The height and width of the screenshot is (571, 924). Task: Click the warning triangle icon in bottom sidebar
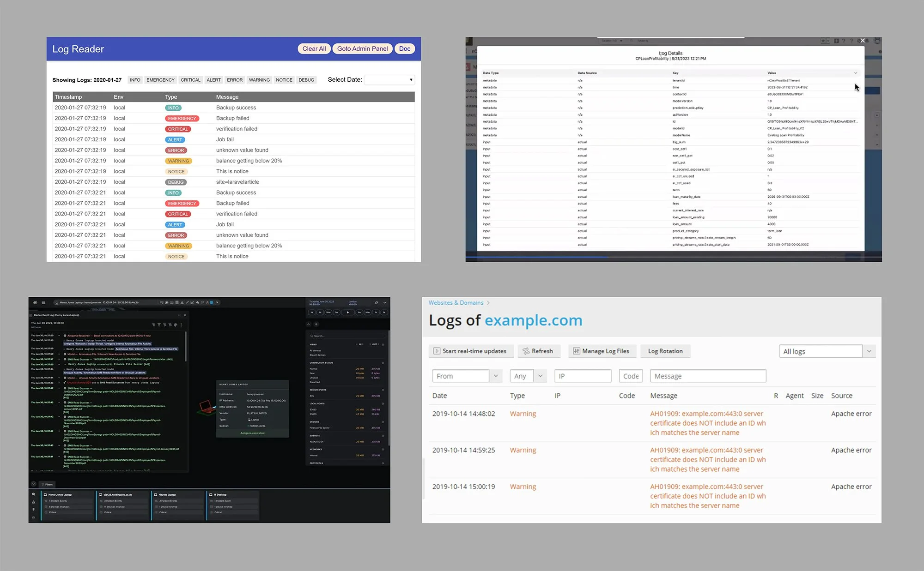[33, 502]
